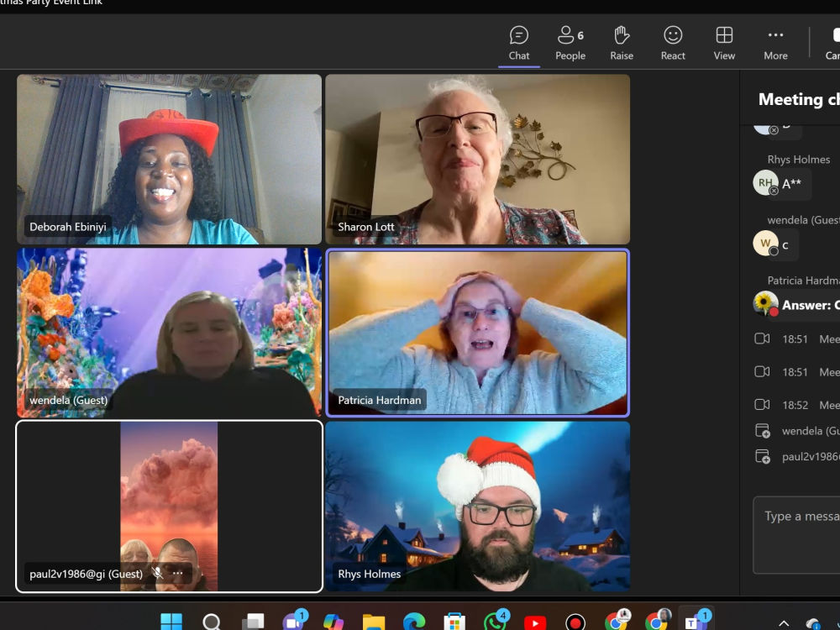Open more options on paul2v1986 tile
The width and height of the screenshot is (840, 630).
click(178, 573)
